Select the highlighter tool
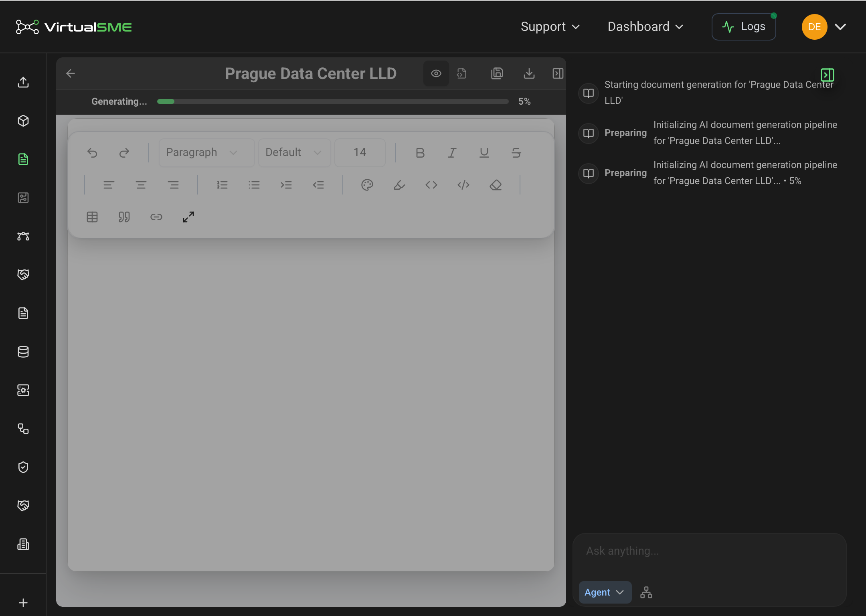Viewport: 866px width, 616px height. coord(399,185)
